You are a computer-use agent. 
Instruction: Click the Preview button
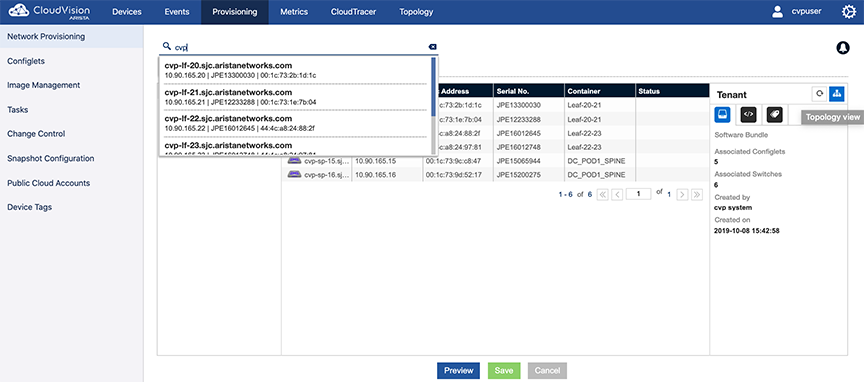pos(458,370)
